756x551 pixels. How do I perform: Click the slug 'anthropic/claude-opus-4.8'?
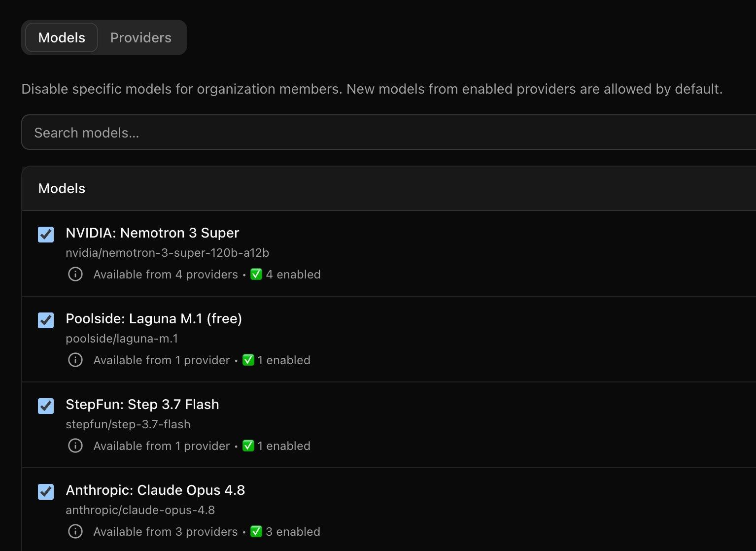tap(140, 510)
